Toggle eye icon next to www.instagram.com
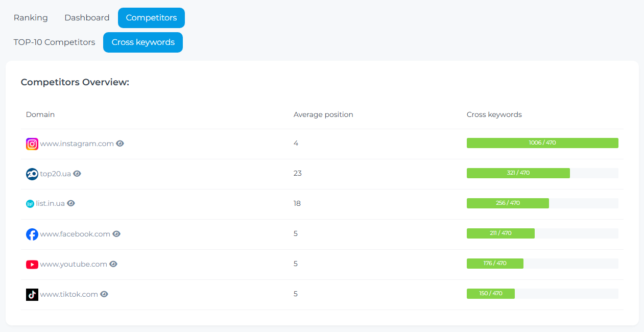This screenshot has height=332, width=644. pyautogui.click(x=120, y=144)
